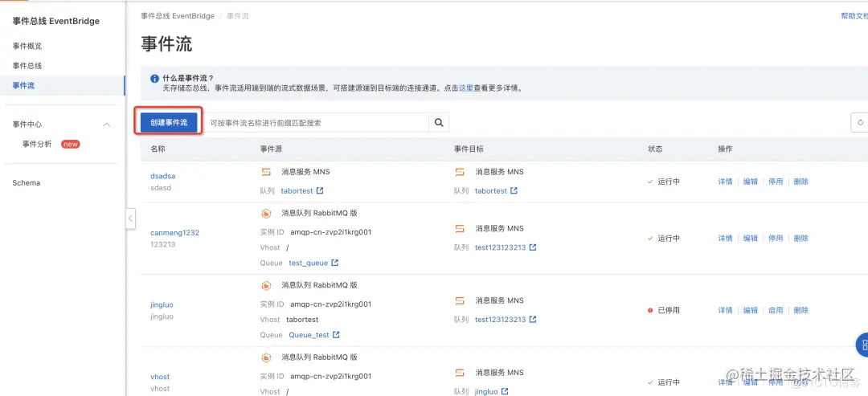Click 启用 for the jingluo row
This screenshot has width=868, height=396.
click(x=776, y=310)
